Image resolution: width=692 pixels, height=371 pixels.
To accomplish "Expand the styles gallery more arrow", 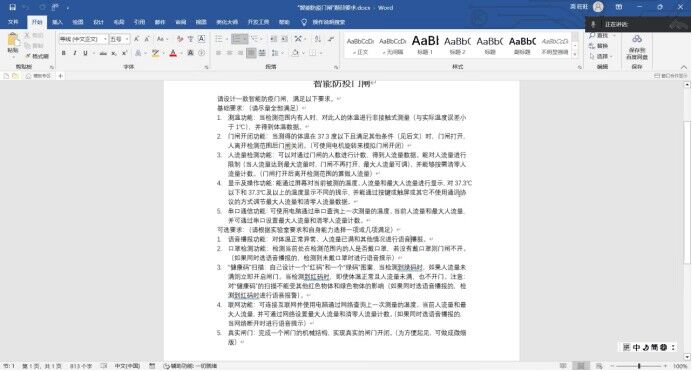I will pos(575,54).
